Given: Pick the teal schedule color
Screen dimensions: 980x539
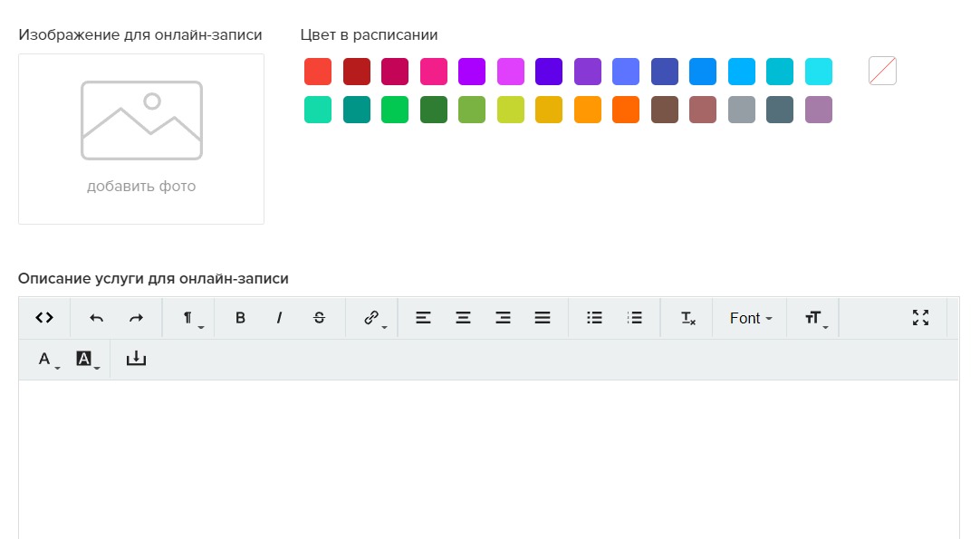Looking at the screenshot, I should point(357,110).
